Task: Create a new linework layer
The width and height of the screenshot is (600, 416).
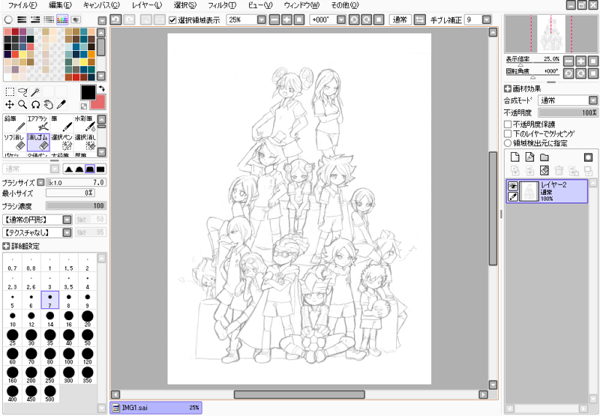Action: coord(530,157)
